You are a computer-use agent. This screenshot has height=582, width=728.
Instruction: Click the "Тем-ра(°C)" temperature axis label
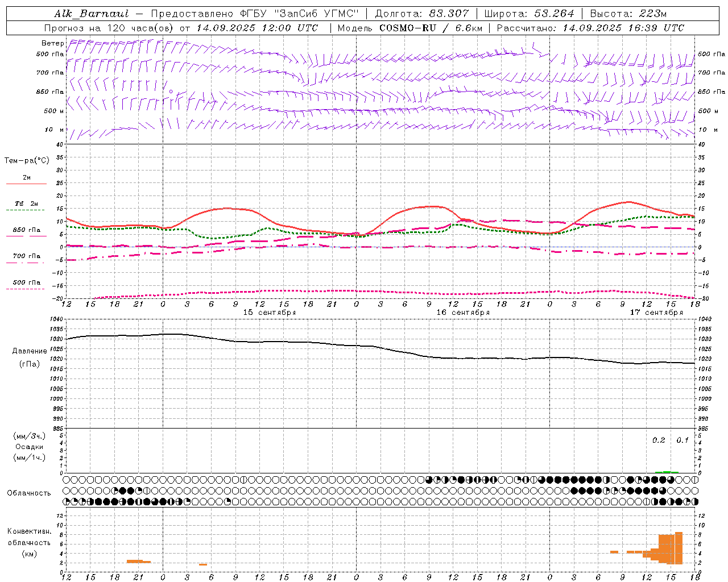coord(27,160)
